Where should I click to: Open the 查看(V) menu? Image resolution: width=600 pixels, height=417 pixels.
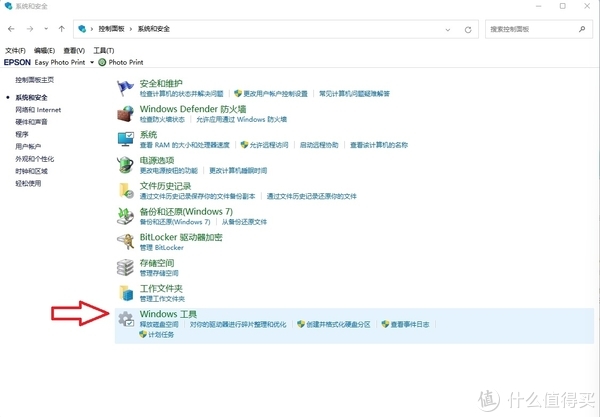tap(74, 50)
